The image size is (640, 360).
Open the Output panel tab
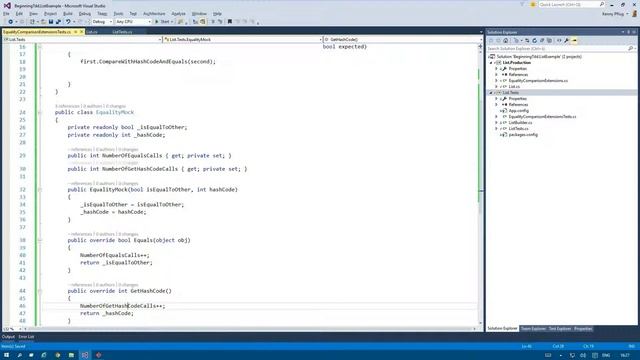[x=8, y=337]
